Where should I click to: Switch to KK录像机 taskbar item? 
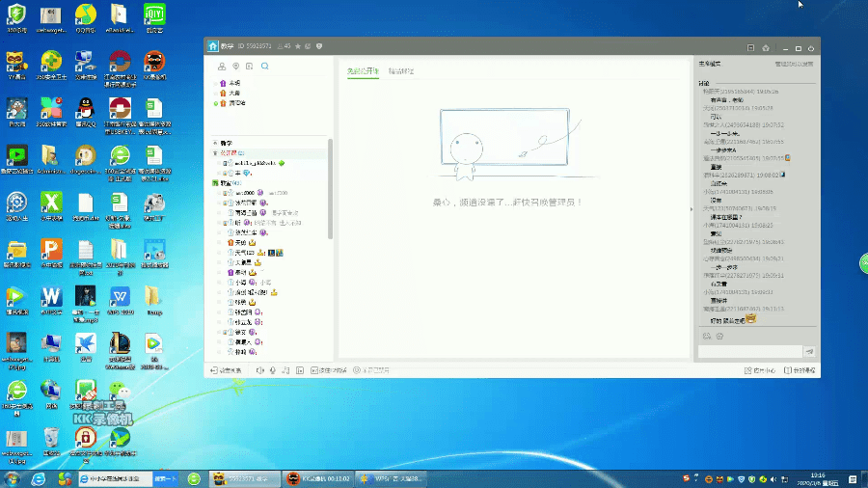click(x=318, y=478)
